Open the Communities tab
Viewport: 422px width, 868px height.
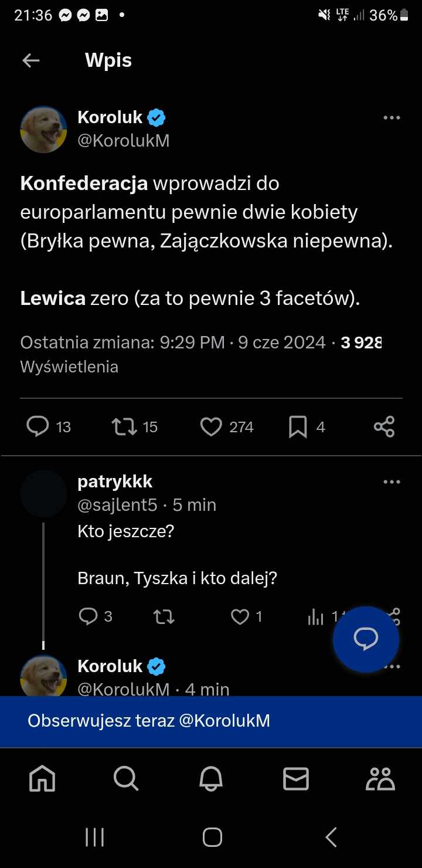coord(380,779)
